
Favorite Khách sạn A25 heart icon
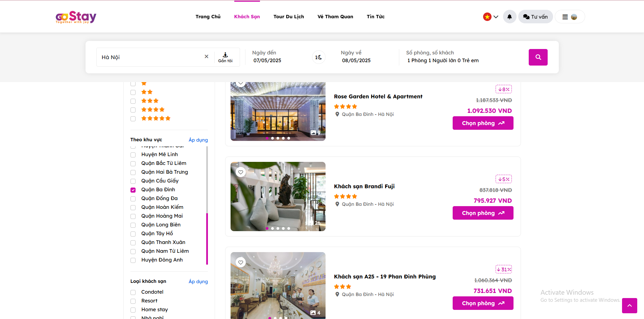click(241, 263)
